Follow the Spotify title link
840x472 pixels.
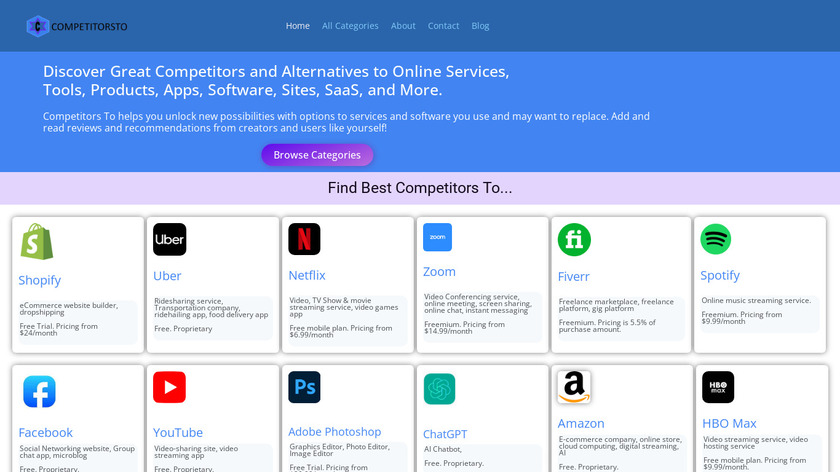(x=720, y=275)
